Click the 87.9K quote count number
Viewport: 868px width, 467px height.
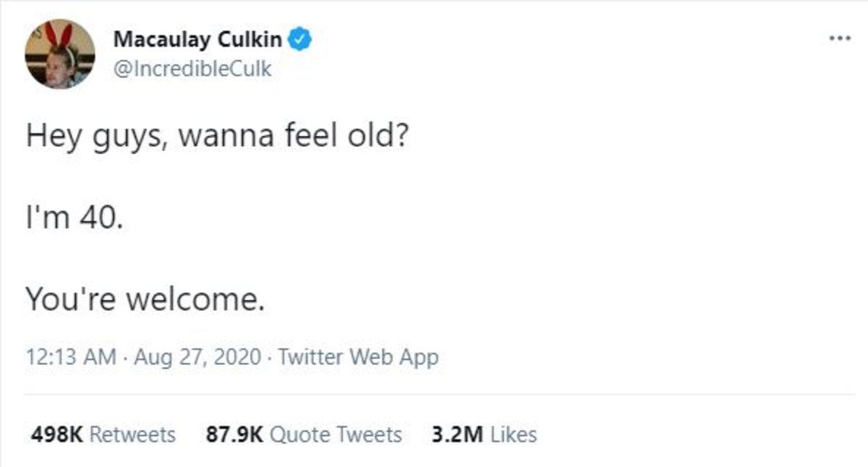(x=235, y=434)
